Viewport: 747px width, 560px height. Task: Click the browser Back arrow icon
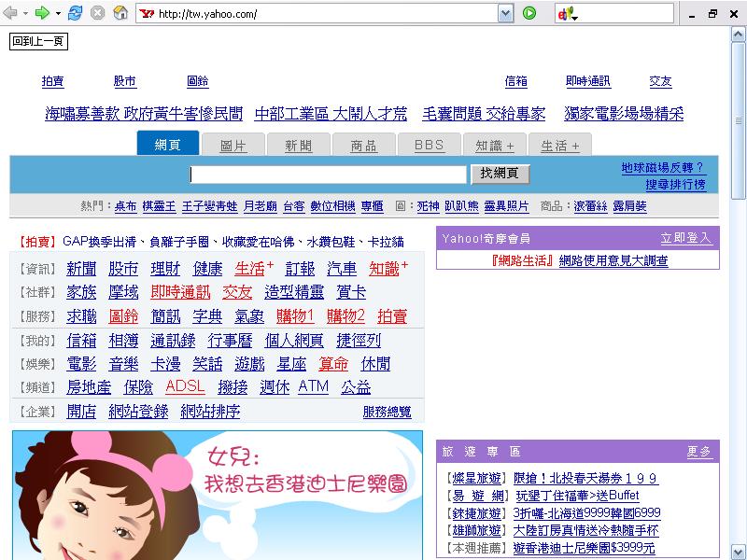10,13
